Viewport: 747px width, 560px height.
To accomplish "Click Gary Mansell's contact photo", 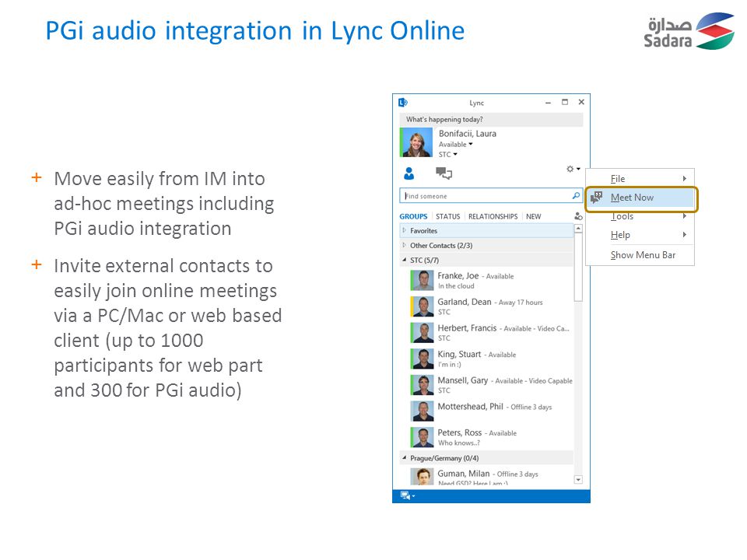I will point(422,385).
